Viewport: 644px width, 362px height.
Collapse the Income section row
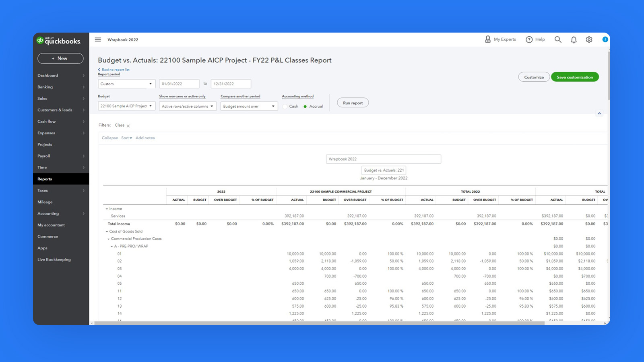tap(106, 208)
